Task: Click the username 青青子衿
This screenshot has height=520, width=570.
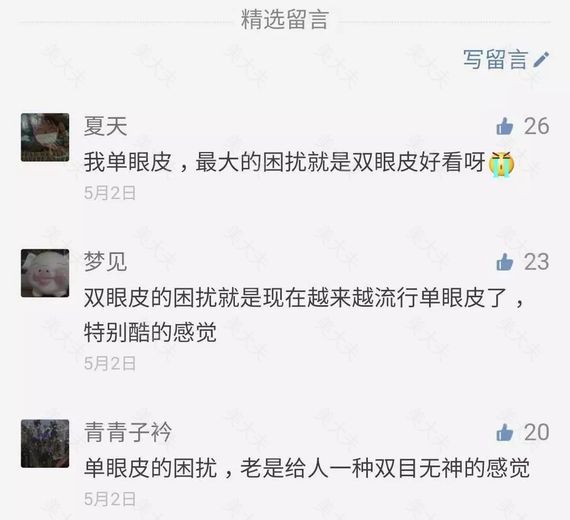Action: click(128, 432)
